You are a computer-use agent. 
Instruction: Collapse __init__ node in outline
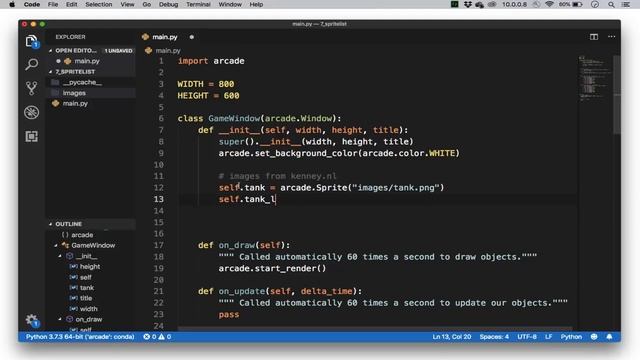(x=60, y=256)
